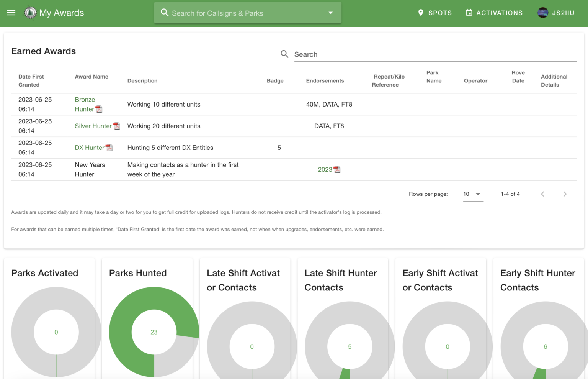
Task: Open the Silver Hunter award link
Action: coord(93,126)
